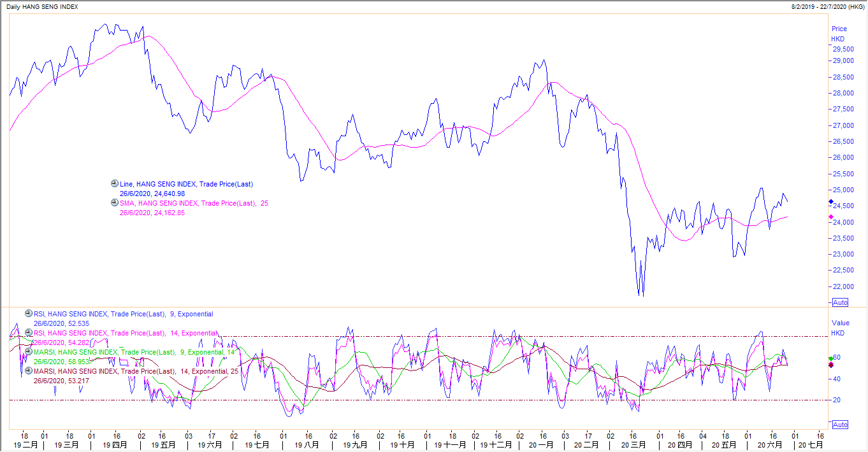Click the 'Price HKD' axis heading

click(839, 34)
